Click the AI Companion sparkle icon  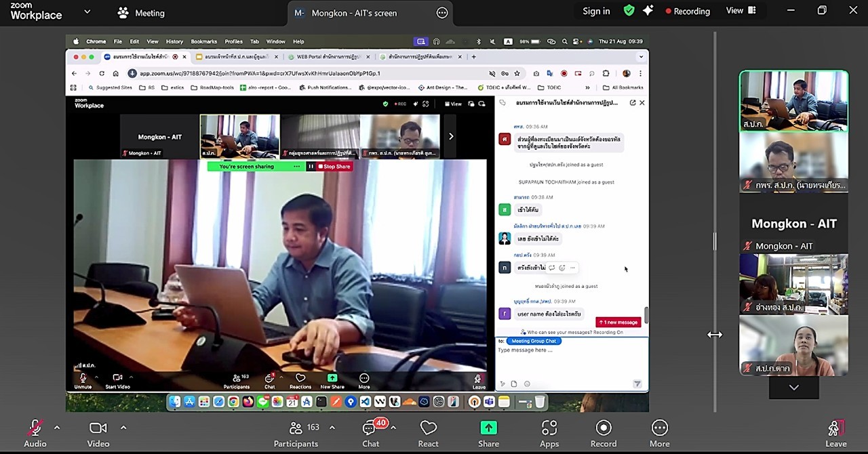coord(648,11)
